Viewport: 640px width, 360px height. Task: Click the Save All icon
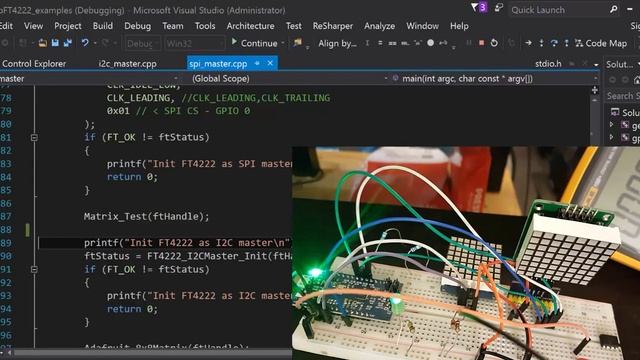click(68, 43)
